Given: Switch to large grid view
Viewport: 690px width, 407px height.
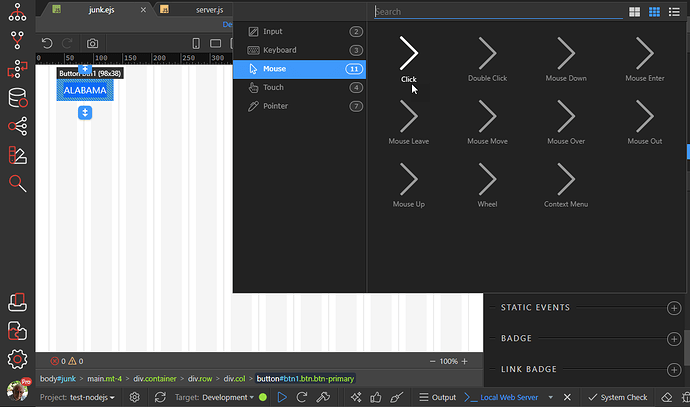Looking at the screenshot, I should click(634, 12).
